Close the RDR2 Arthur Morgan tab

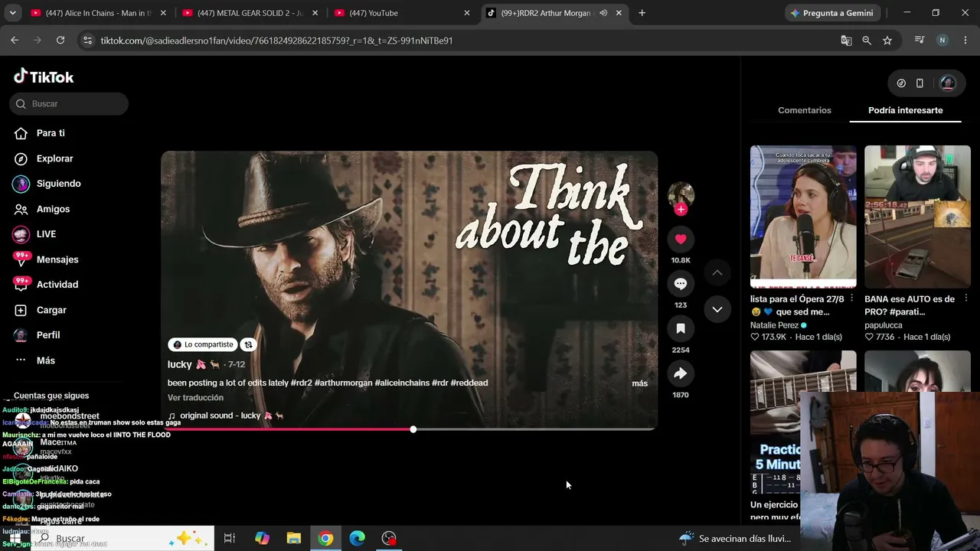619,13
